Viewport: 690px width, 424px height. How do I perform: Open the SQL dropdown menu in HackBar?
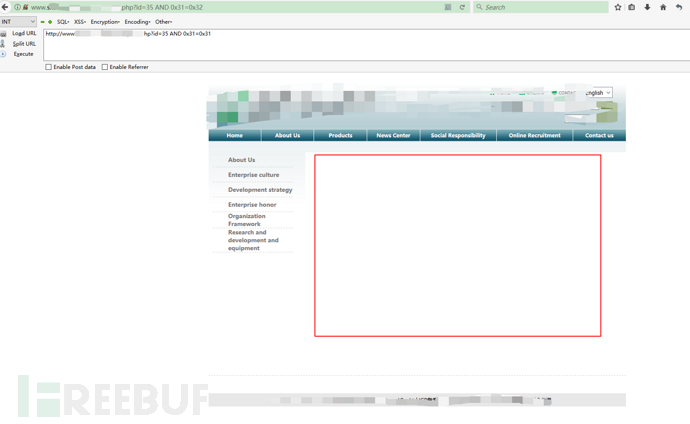63,22
